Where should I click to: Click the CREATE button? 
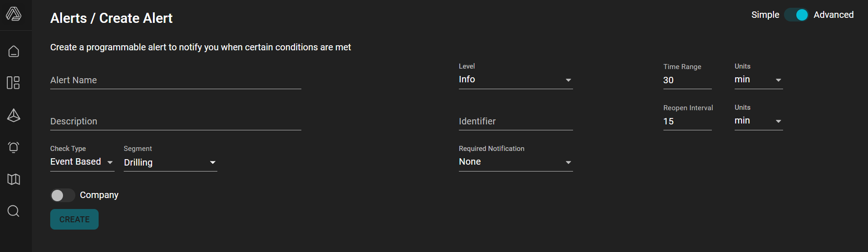(74, 220)
